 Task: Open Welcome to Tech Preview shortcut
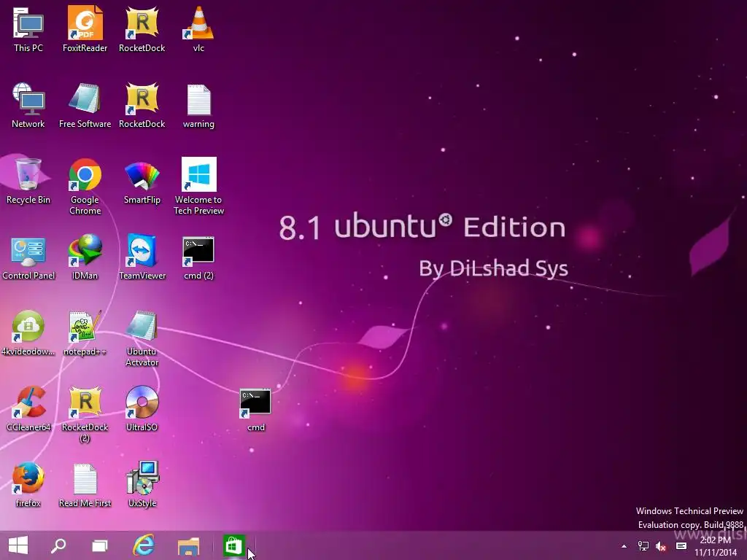(x=198, y=187)
